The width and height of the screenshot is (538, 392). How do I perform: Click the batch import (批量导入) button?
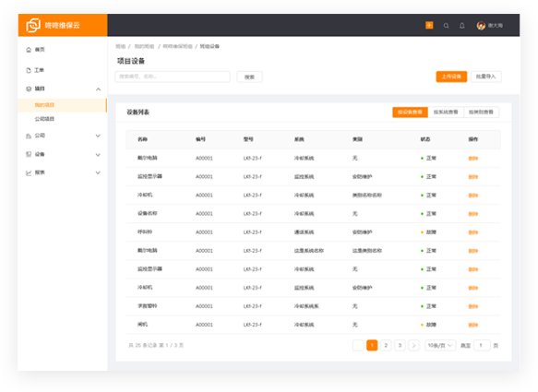pos(485,77)
